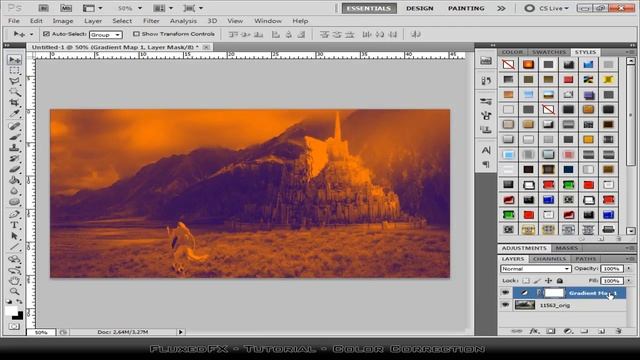
Task: Switch to the Essentials workspace
Action: tap(369, 8)
